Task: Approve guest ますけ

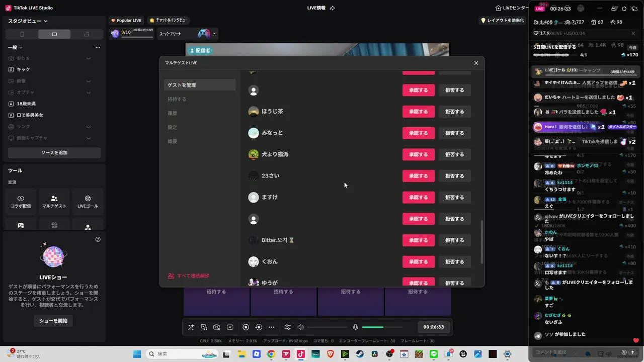Action: [418, 198]
